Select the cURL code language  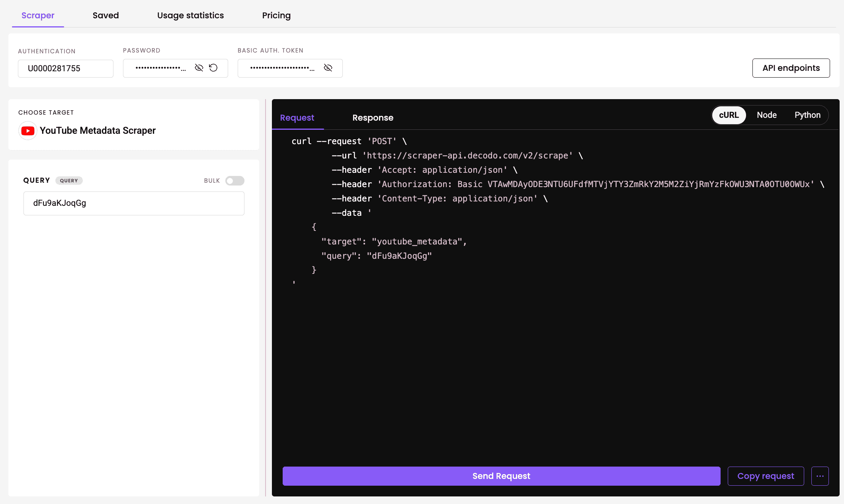[x=729, y=115]
